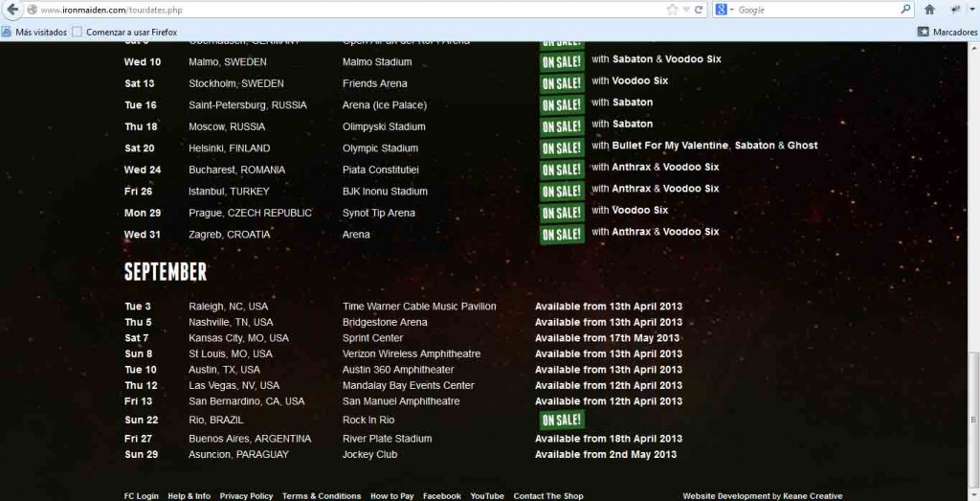Click ON SALE for Zagreb, Croatia

562,235
